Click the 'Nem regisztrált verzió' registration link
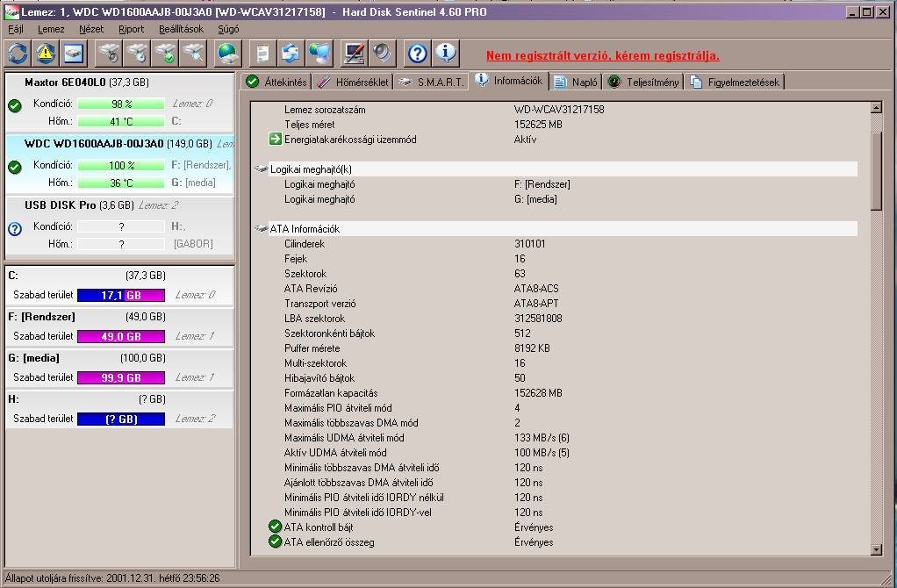 pos(602,55)
